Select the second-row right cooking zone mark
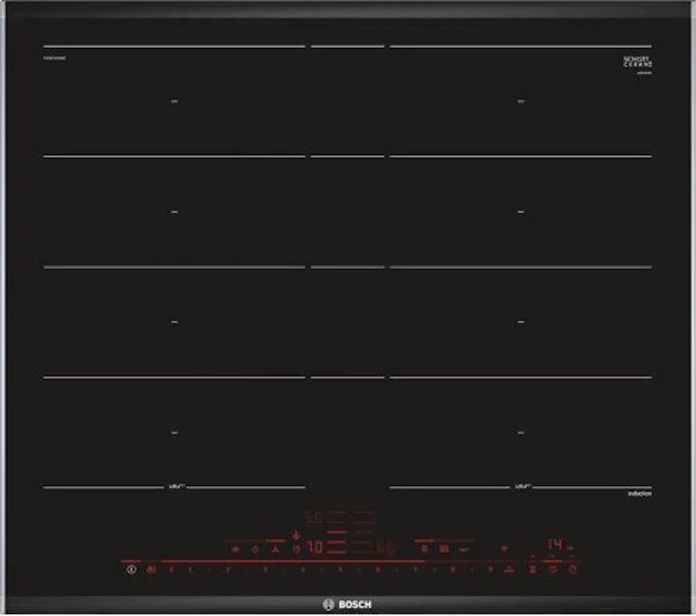 pos(521,211)
